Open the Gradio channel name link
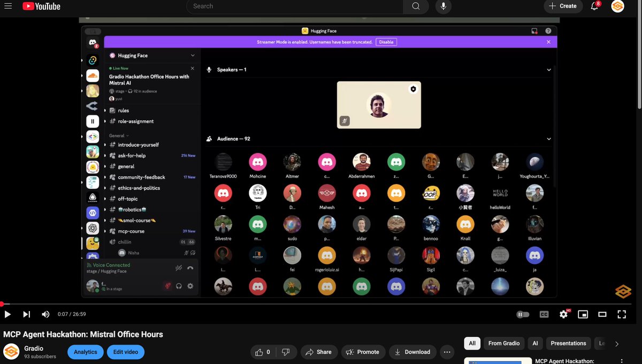This screenshot has height=364, width=642. tap(34, 348)
